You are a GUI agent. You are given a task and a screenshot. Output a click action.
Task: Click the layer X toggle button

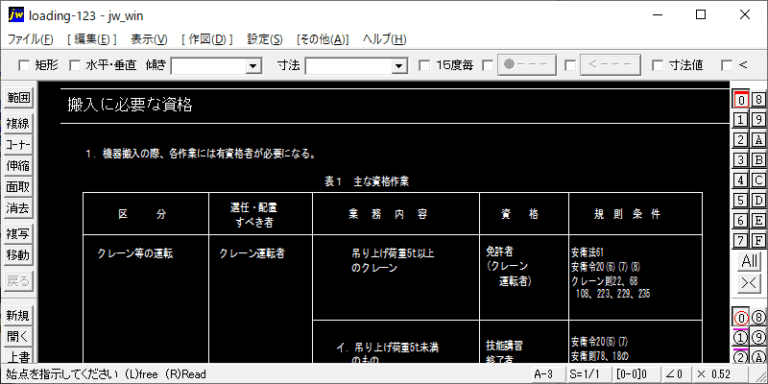click(x=750, y=283)
